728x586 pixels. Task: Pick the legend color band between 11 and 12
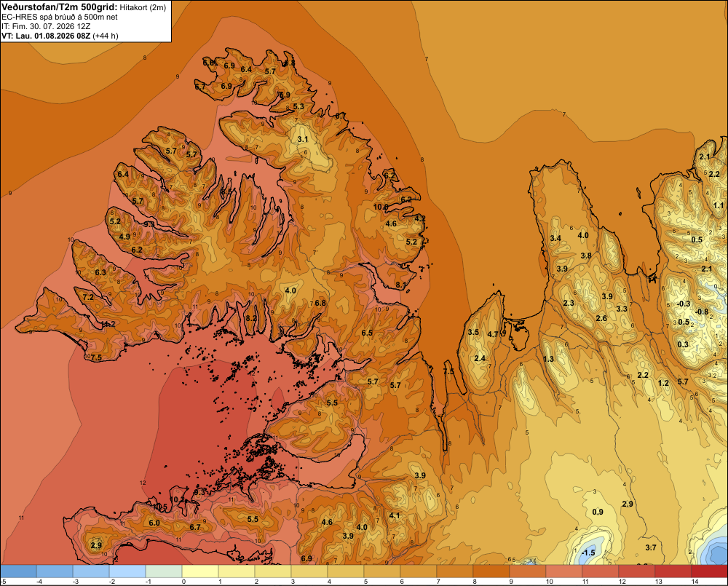pos(601,571)
